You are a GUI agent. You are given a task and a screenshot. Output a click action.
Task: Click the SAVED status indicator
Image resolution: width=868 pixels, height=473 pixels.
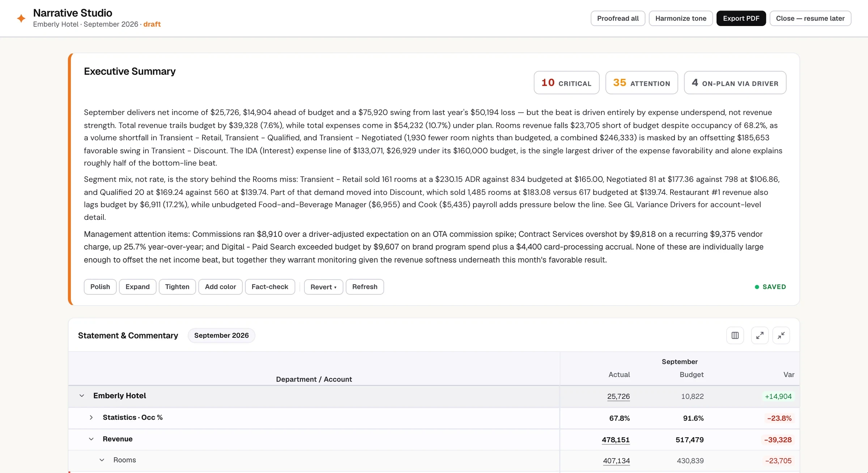tap(770, 287)
